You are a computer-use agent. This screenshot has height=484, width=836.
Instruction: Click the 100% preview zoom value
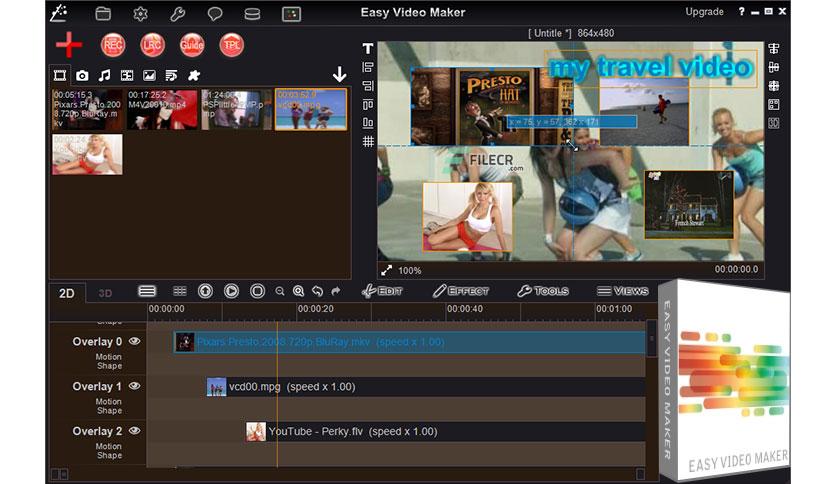pyautogui.click(x=409, y=271)
